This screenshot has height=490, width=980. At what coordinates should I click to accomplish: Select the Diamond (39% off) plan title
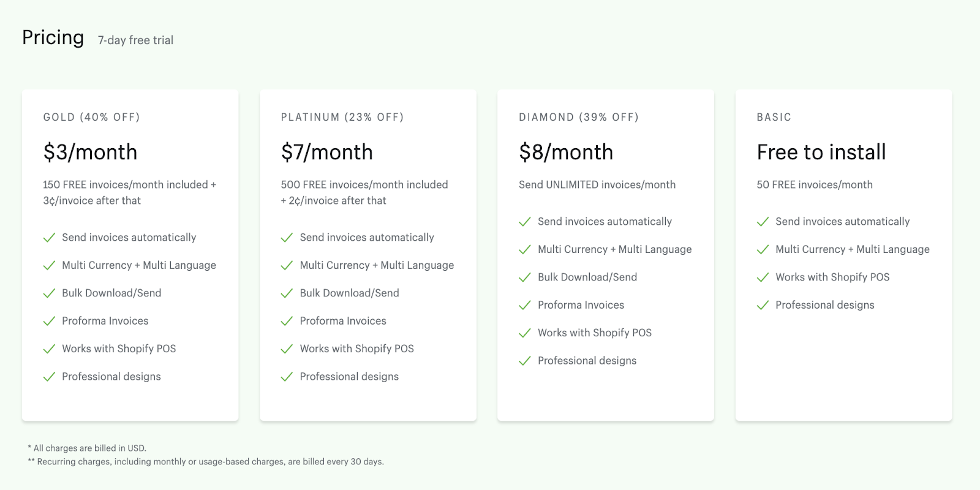578,117
